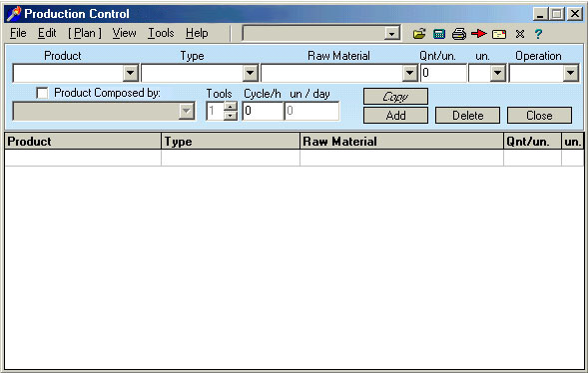Decrease the Tools stepper value
588x373 pixels.
point(231,116)
